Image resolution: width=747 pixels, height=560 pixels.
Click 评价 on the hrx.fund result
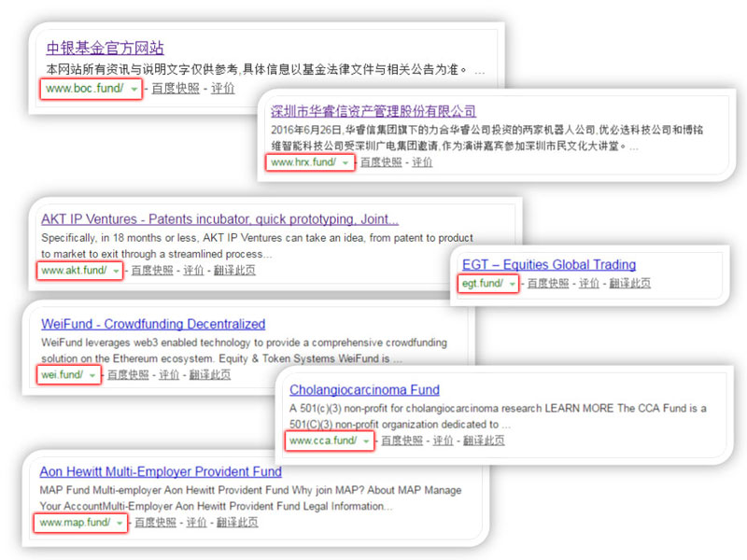coord(422,161)
